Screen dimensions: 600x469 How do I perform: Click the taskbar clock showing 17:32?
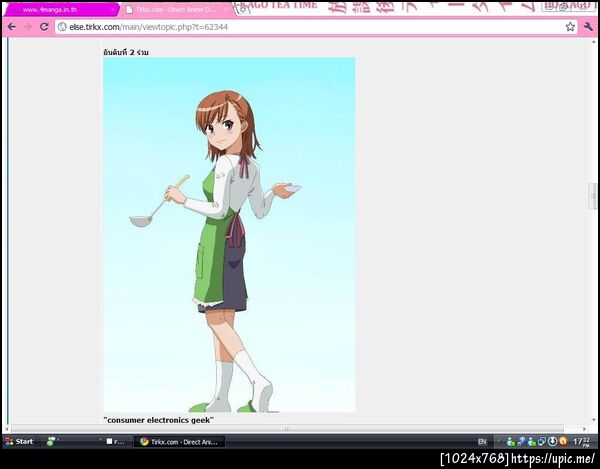coord(582,442)
